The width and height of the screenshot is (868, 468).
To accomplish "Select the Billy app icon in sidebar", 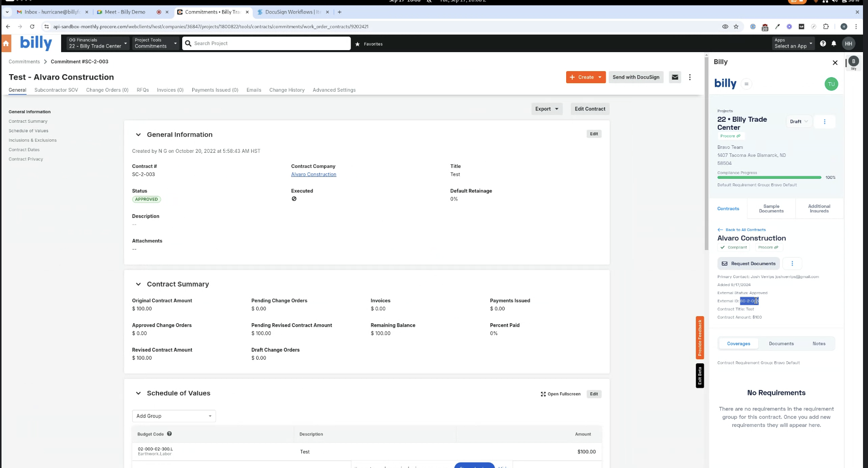I will point(854,62).
